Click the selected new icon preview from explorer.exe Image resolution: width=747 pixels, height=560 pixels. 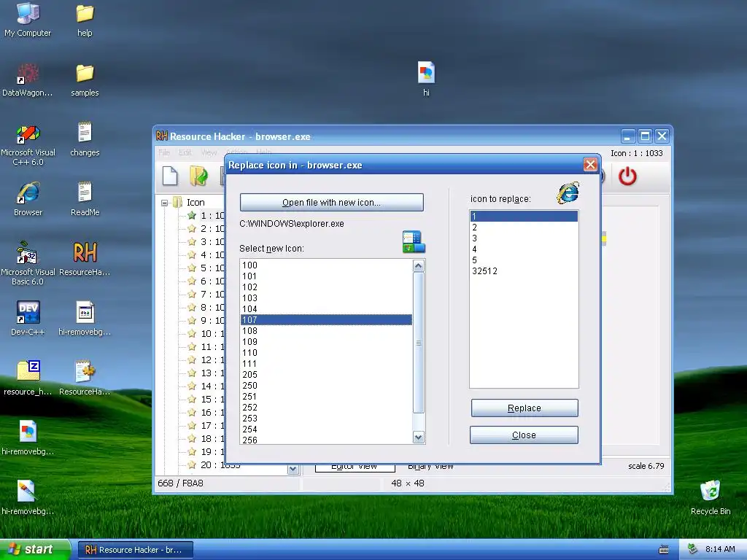pyautogui.click(x=414, y=242)
